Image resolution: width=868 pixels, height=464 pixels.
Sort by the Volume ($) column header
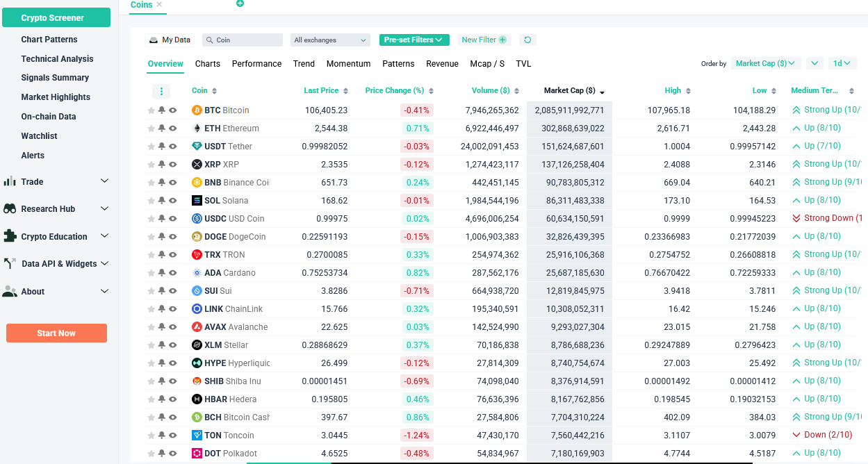pos(496,91)
